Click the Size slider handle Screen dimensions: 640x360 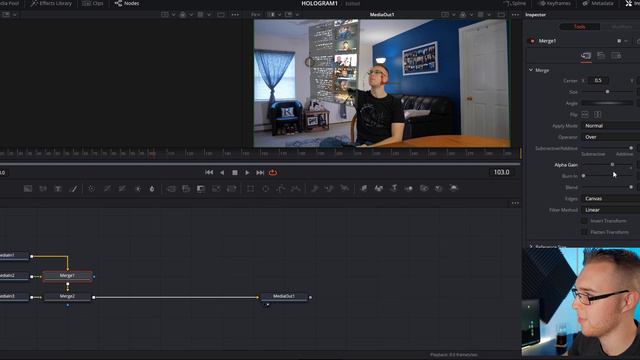click(x=607, y=92)
